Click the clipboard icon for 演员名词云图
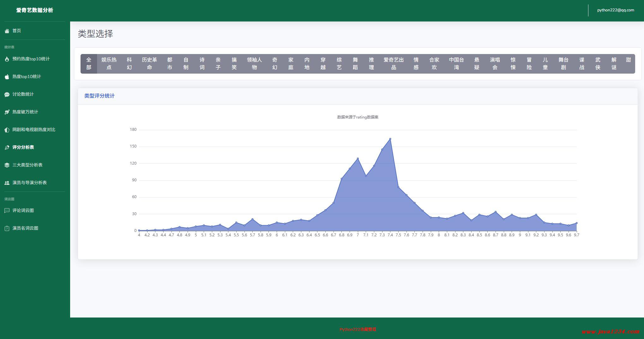 click(x=7, y=228)
